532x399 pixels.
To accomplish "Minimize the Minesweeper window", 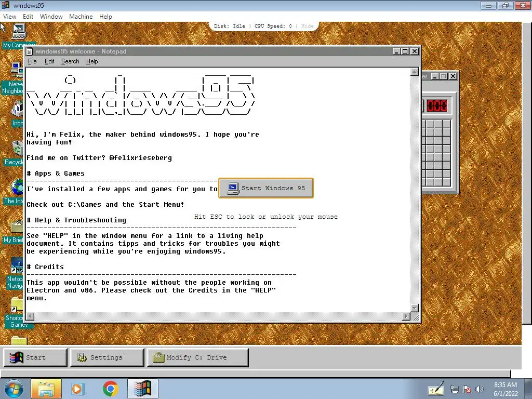I will 435,76.
